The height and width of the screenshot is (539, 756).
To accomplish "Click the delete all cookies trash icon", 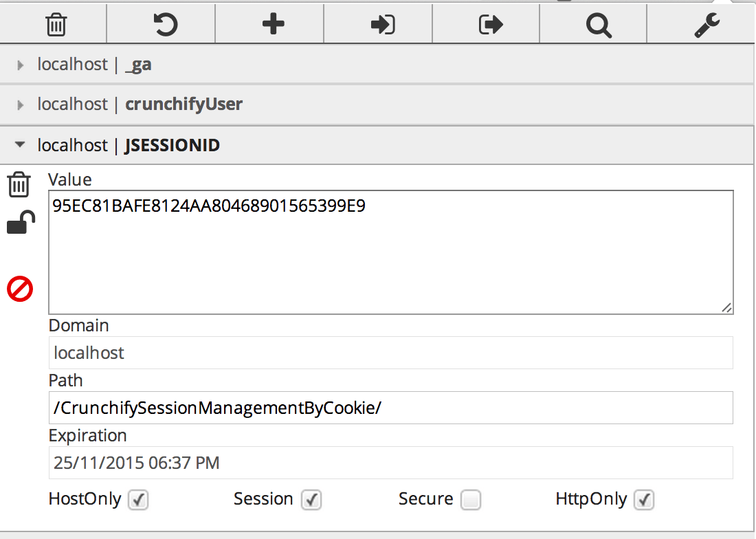I will (56, 25).
